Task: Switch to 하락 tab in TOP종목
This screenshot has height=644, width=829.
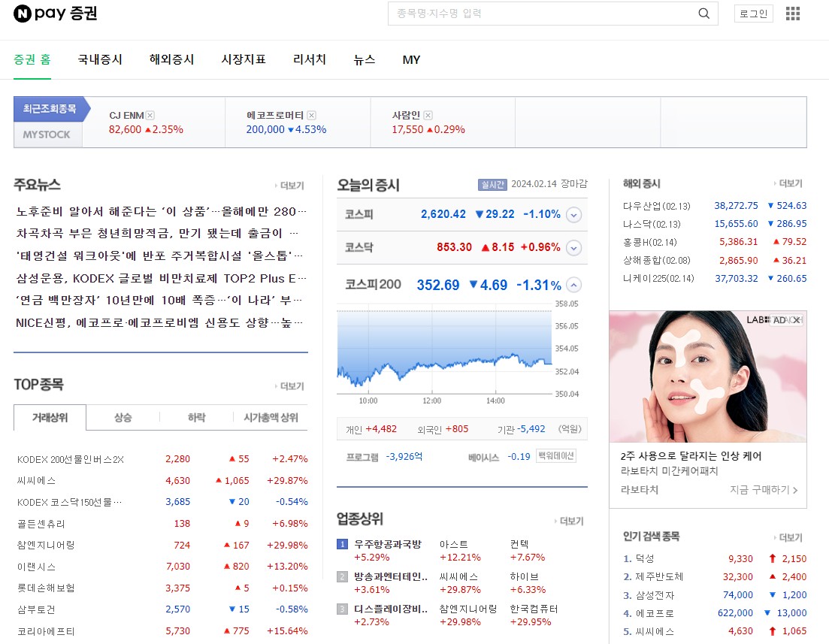Action: 197,417
